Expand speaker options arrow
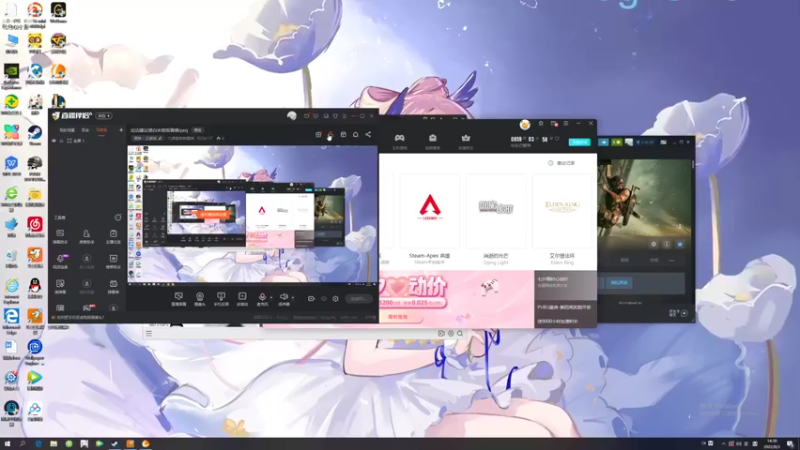The width and height of the screenshot is (800, 450). tap(292, 297)
